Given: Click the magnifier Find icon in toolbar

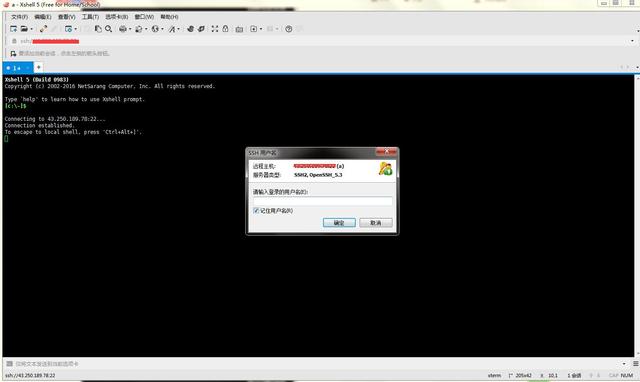Looking at the screenshot, I should pos(109,29).
